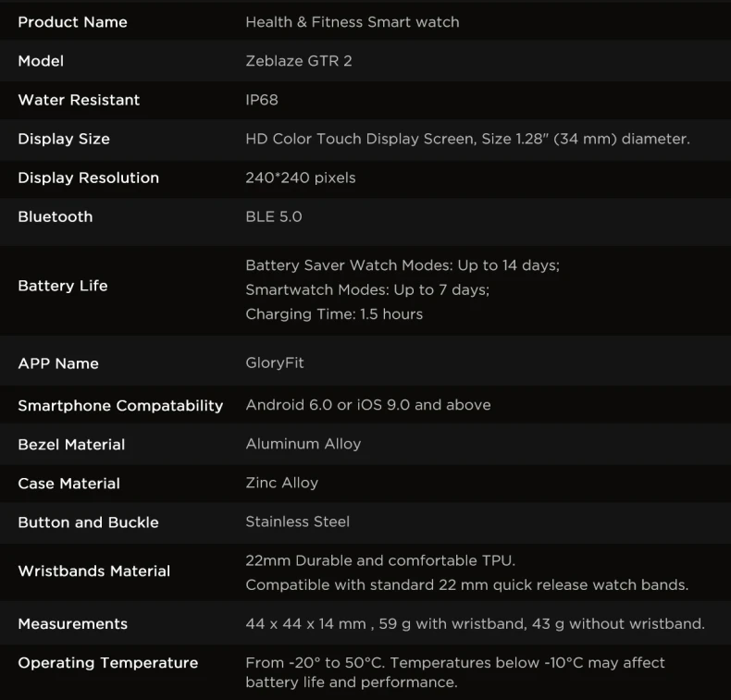731x700 pixels.
Task: Select the 'Zinc Alloy' value
Action: click(x=282, y=483)
